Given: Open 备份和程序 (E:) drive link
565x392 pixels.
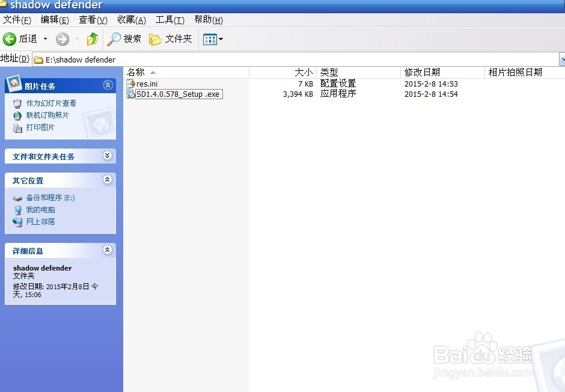Looking at the screenshot, I should pos(50,198).
